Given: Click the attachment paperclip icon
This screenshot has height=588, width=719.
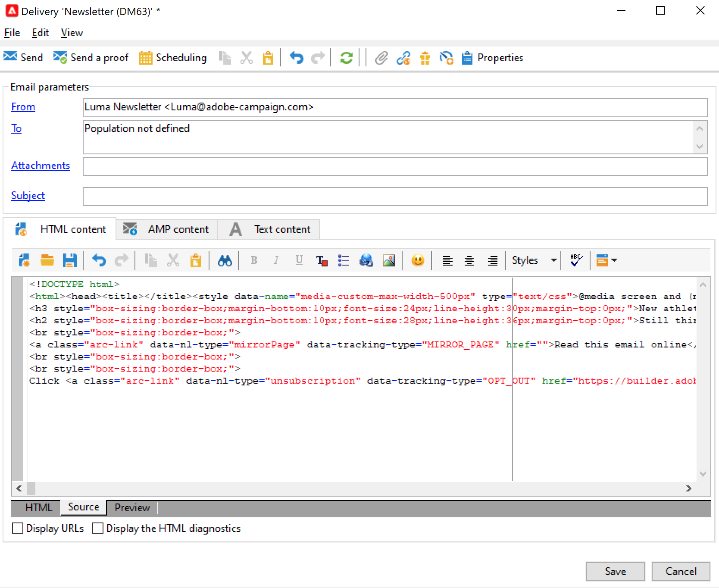Looking at the screenshot, I should coord(381,57).
